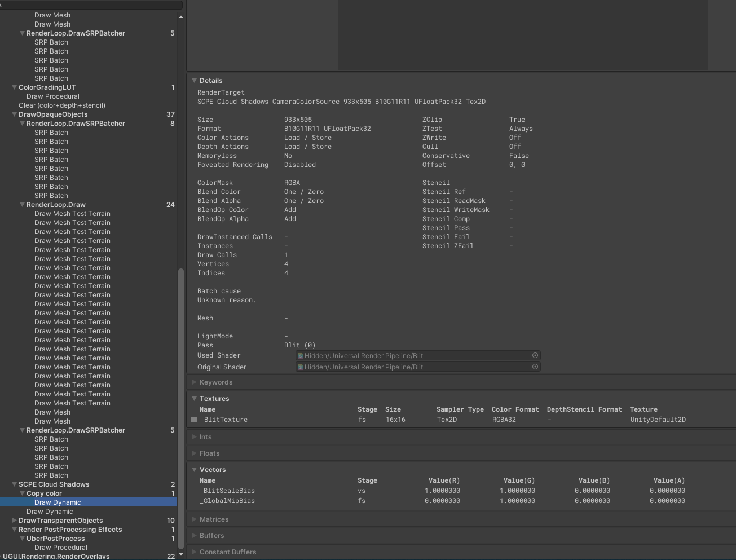
Task: Click shader icon in Original Shader field
Action: pyautogui.click(x=301, y=367)
